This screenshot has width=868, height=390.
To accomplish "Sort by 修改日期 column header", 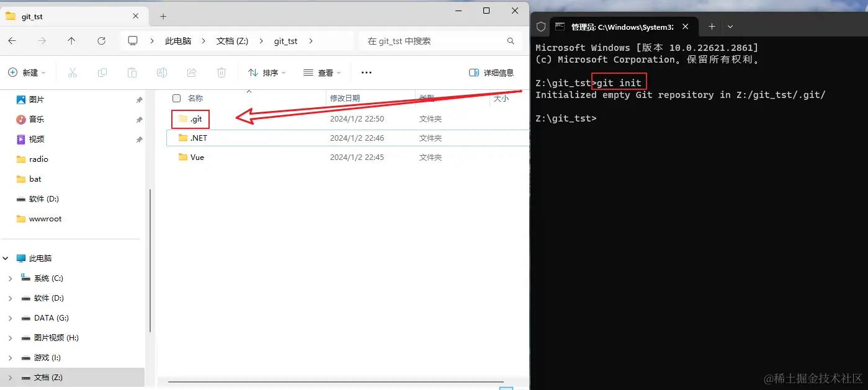I will pyautogui.click(x=345, y=98).
